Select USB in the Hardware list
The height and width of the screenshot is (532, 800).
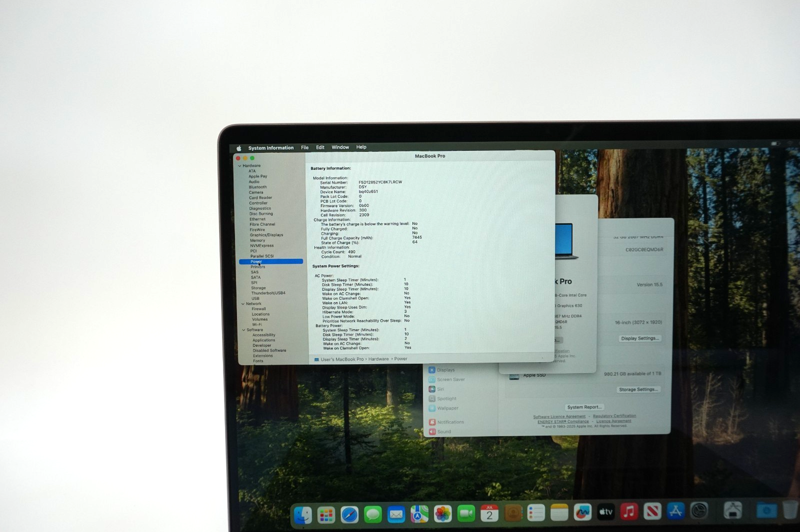(255, 298)
